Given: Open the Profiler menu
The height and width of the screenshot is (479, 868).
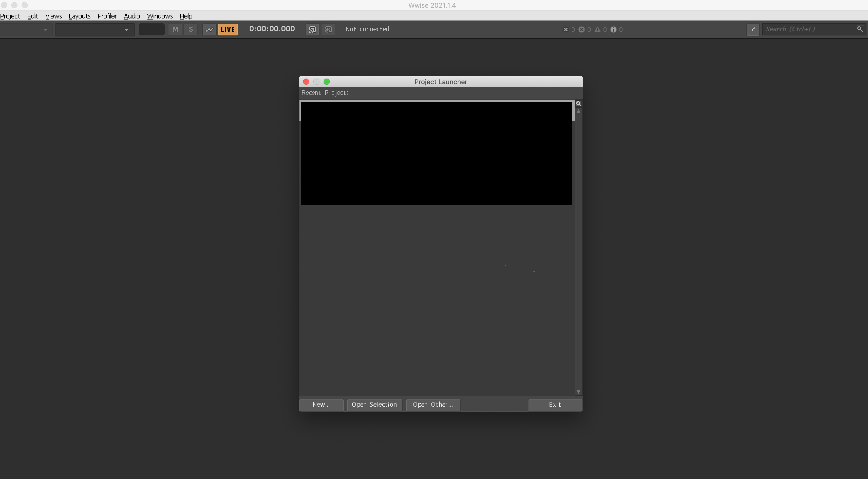Looking at the screenshot, I should pyautogui.click(x=107, y=16).
